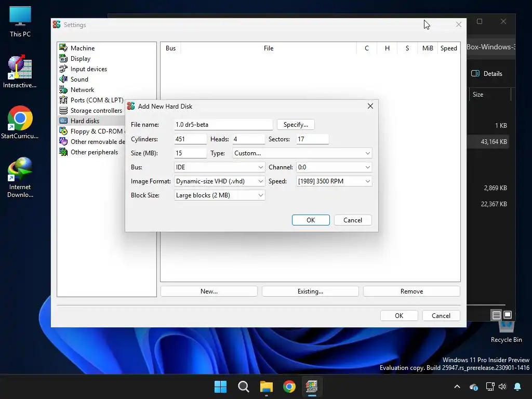Switch Explorer to large thumbnails view

click(508, 315)
